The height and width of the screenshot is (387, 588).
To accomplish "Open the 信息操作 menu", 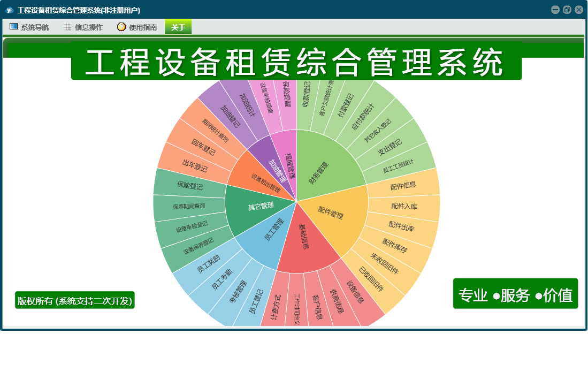I will pyautogui.click(x=83, y=27).
